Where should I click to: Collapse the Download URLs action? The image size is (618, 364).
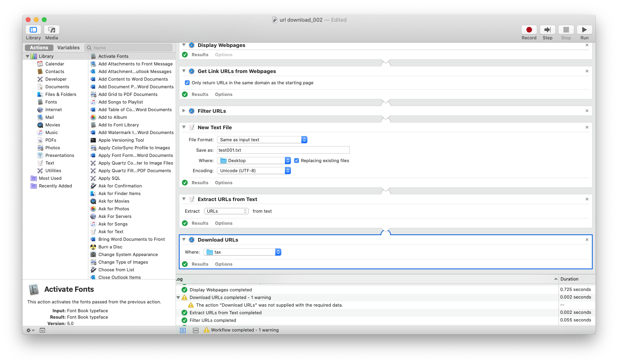[x=184, y=240]
